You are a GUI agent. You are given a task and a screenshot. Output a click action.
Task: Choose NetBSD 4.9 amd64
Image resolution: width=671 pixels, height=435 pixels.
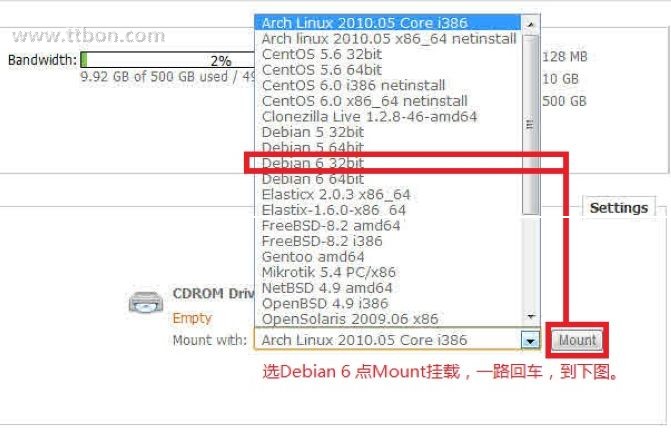tap(389, 288)
